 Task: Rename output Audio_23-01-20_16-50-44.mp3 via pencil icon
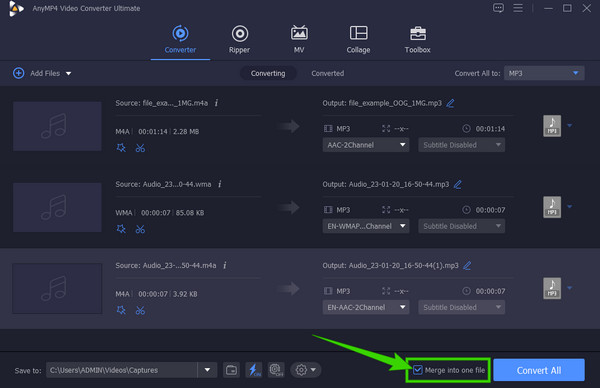[x=458, y=184]
